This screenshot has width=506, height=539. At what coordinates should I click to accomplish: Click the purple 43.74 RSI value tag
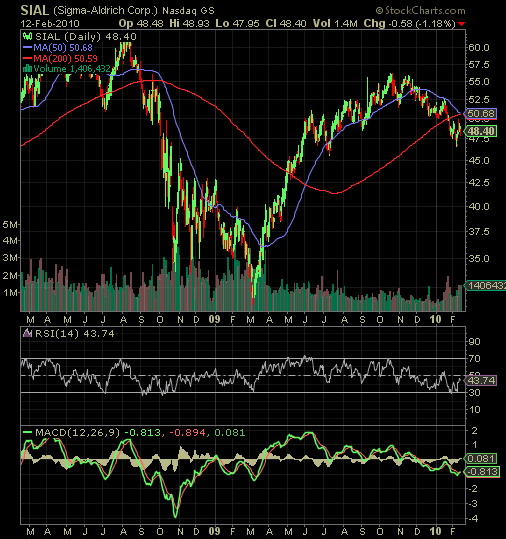(480, 381)
